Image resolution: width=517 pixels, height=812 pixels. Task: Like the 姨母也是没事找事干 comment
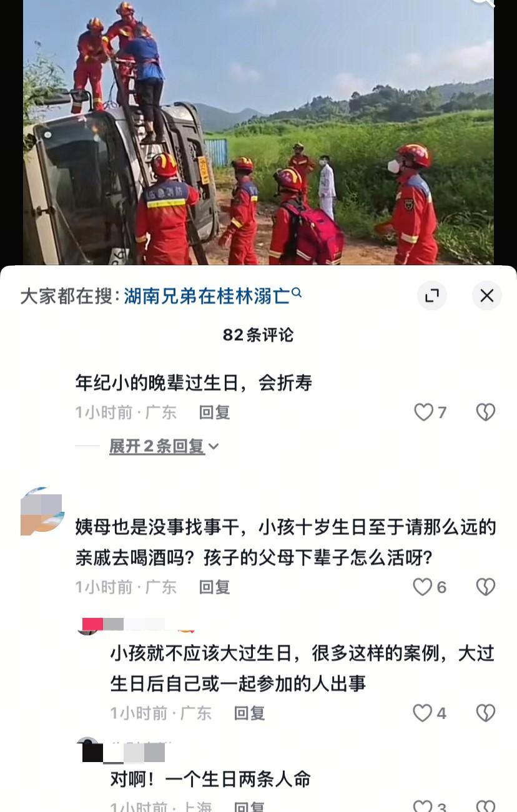click(x=430, y=587)
